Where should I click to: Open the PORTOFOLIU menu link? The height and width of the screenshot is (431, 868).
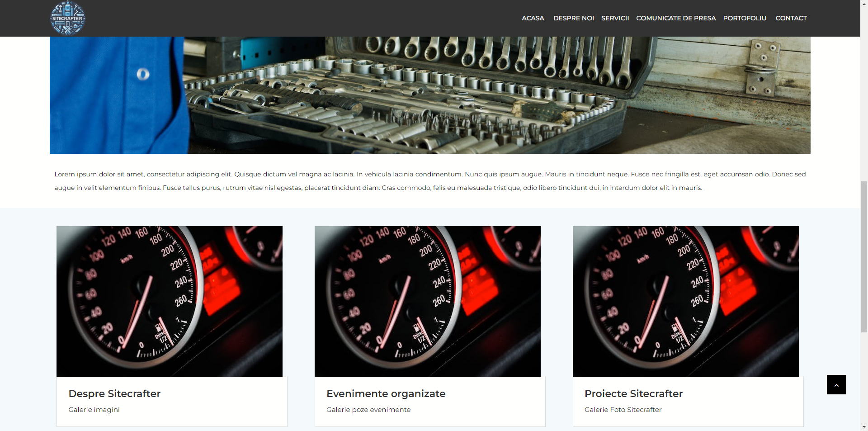744,18
